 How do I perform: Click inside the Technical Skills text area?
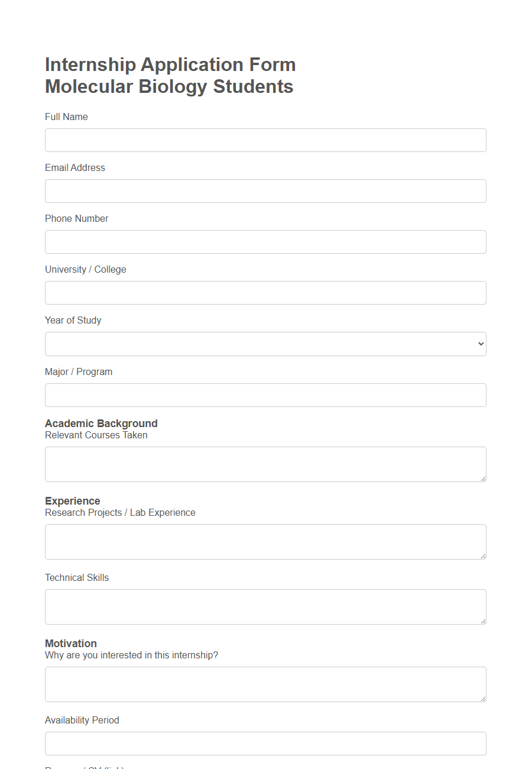point(265,606)
